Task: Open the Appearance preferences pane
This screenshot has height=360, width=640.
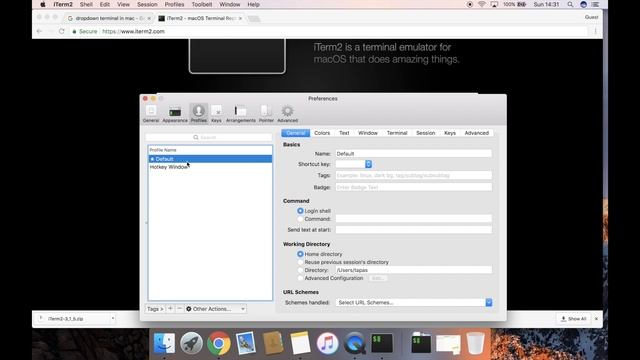Action: [175, 113]
